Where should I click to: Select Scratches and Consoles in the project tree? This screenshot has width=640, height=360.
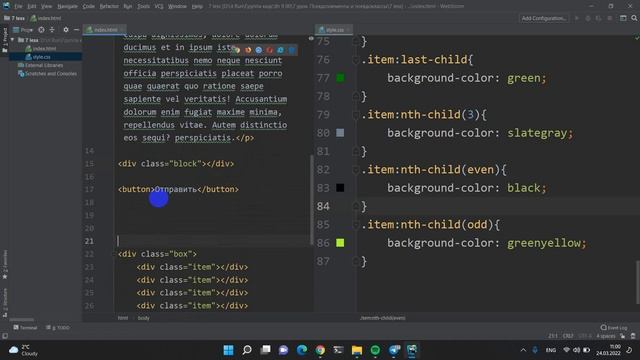tap(46, 74)
